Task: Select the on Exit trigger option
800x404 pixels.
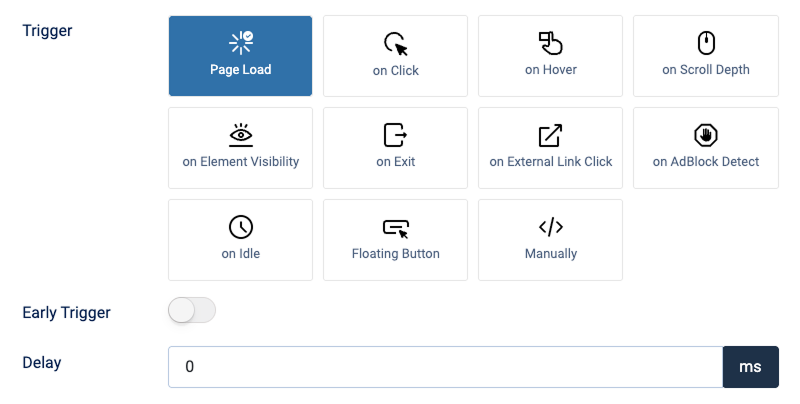Action: click(395, 148)
